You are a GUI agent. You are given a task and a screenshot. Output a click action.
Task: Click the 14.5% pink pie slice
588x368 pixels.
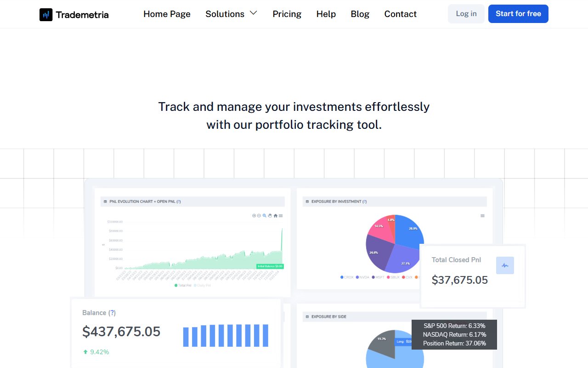click(x=380, y=229)
